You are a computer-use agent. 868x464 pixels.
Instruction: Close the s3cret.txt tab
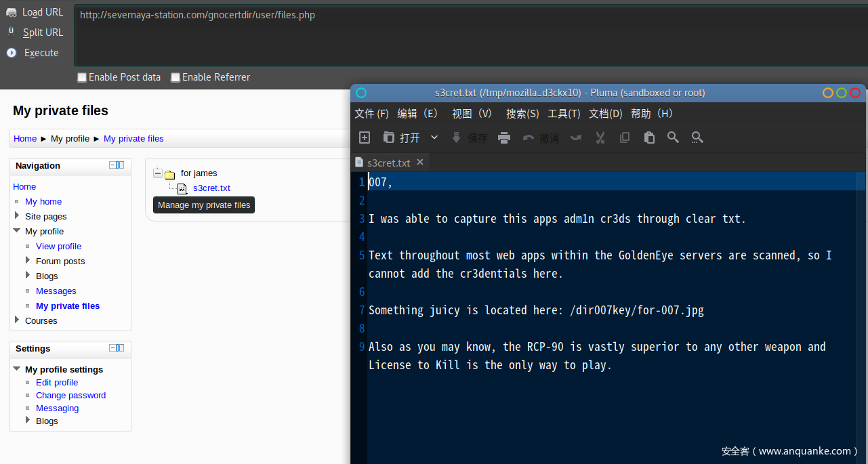tap(420, 163)
